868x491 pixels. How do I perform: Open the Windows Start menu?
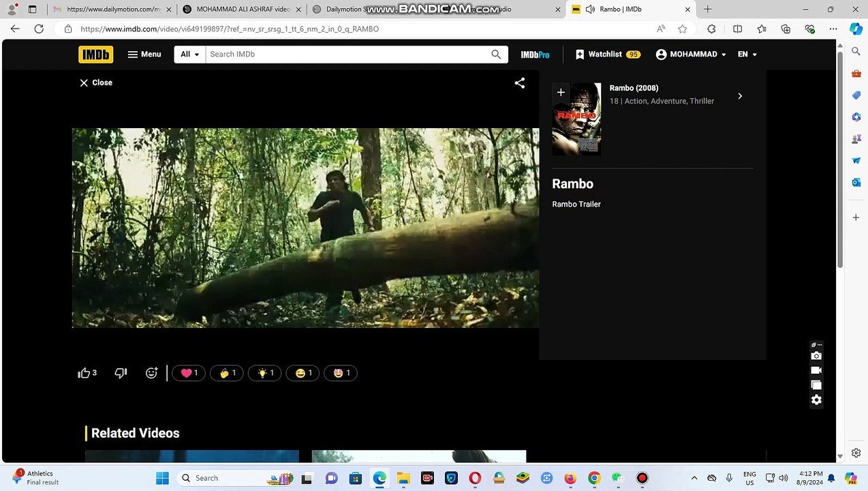[162, 478]
